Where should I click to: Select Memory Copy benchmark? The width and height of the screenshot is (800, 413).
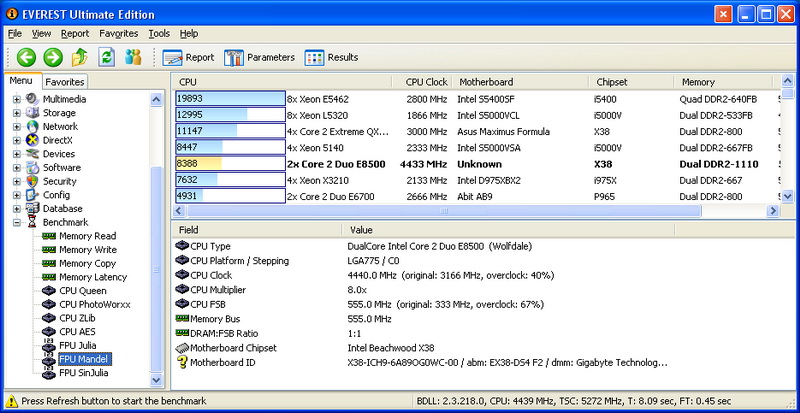(87, 263)
